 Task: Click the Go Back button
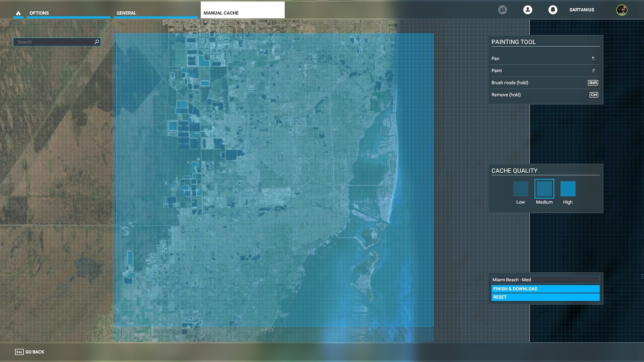30,352
